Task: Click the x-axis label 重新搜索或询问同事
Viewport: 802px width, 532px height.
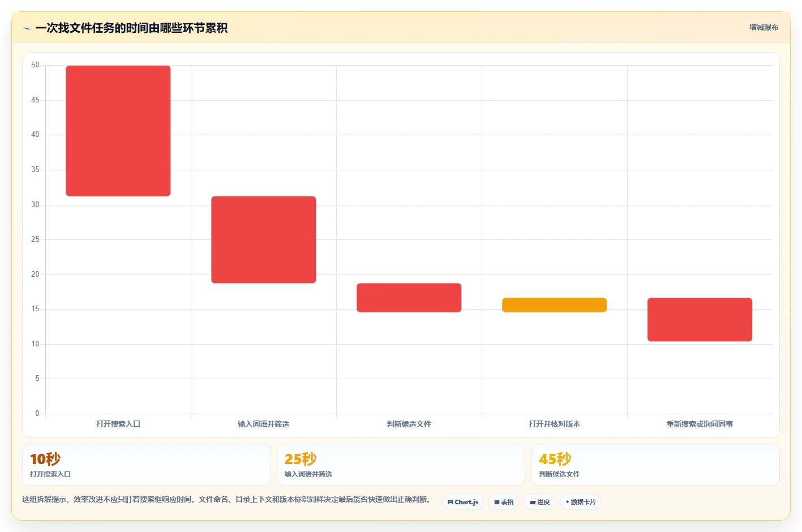Action: pyautogui.click(x=700, y=424)
